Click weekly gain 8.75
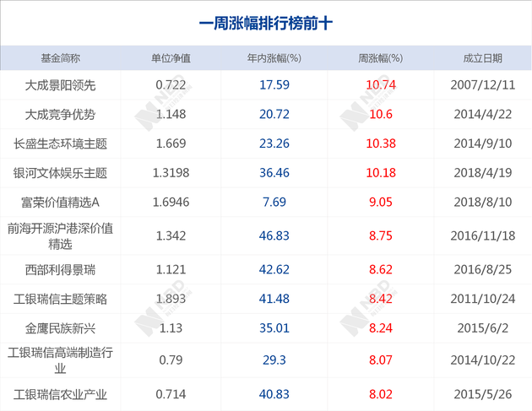The image size is (532, 411). click(381, 235)
